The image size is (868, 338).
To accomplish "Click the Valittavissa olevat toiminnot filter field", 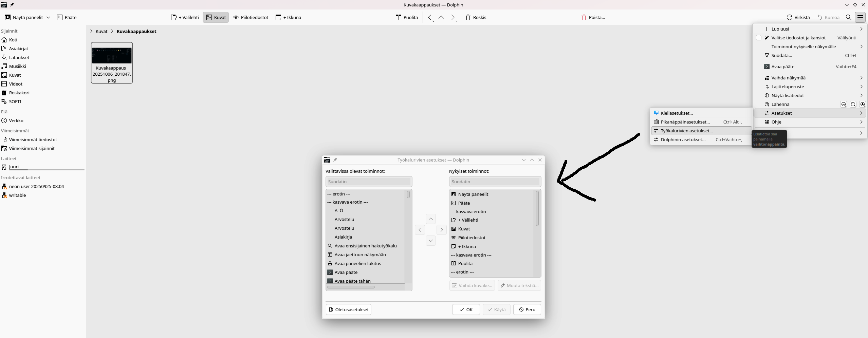I will coord(369,182).
